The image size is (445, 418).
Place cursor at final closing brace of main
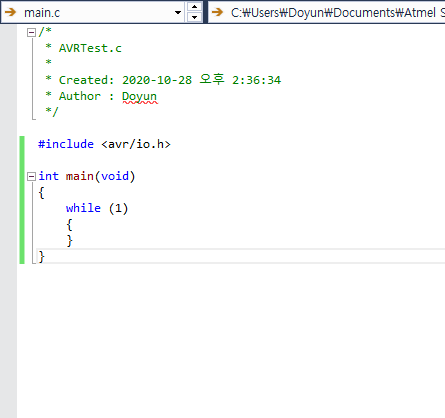click(41, 257)
